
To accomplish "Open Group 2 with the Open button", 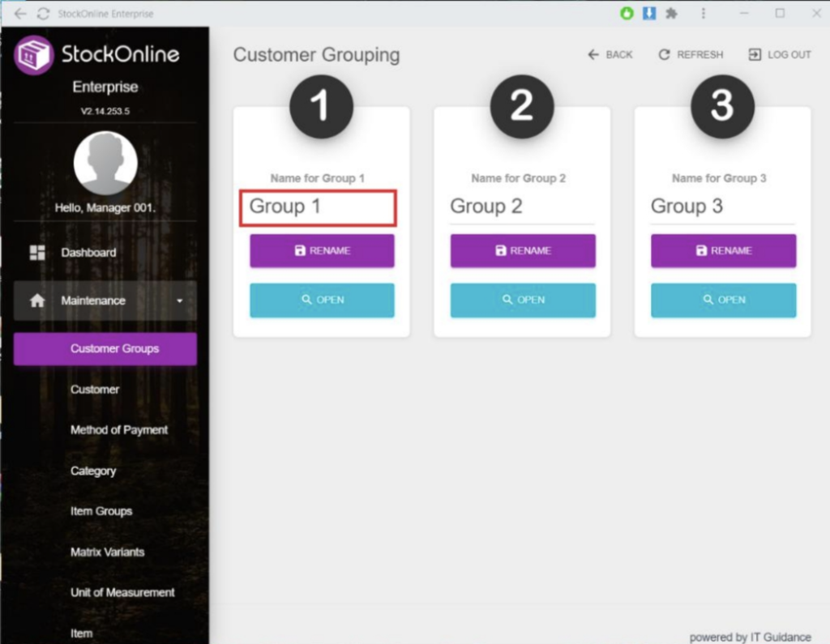I will click(523, 300).
